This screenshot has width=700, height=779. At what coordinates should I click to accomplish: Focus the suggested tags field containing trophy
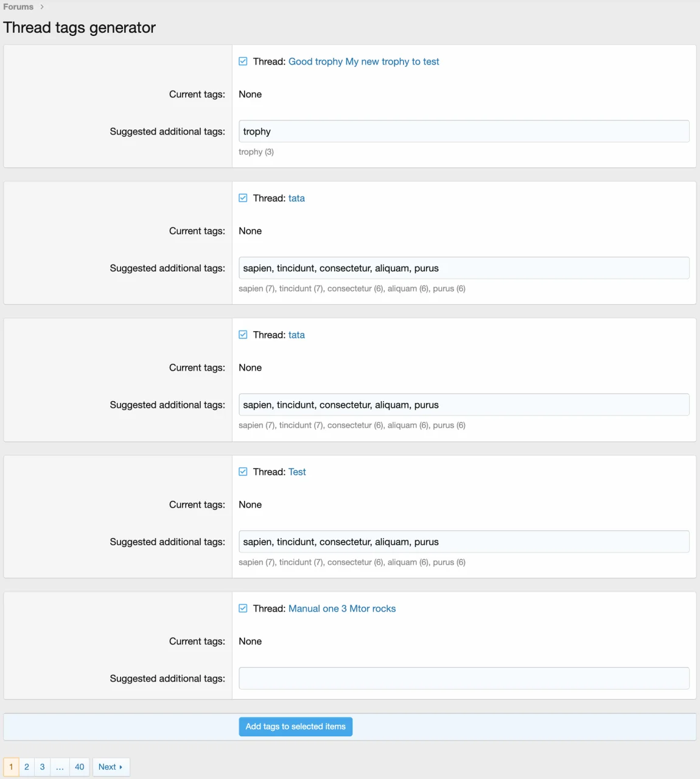click(x=463, y=131)
